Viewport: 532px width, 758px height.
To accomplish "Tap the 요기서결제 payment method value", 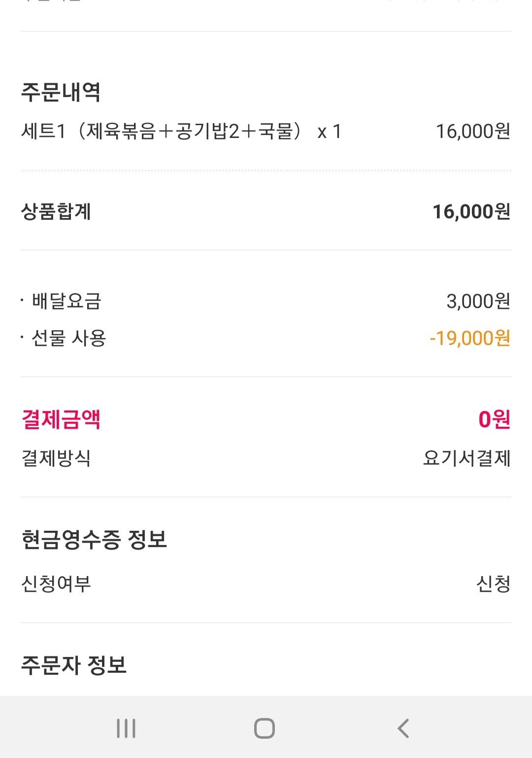I will 466,458.
